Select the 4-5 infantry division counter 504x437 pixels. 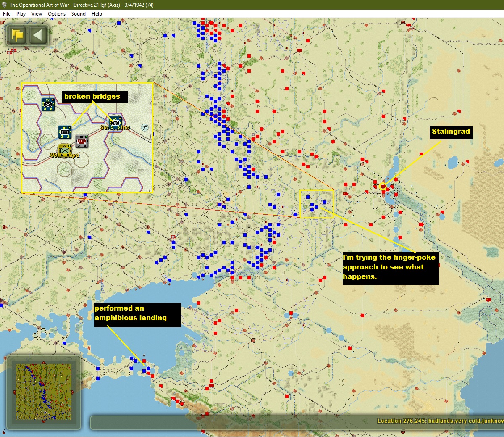(x=48, y=104)
